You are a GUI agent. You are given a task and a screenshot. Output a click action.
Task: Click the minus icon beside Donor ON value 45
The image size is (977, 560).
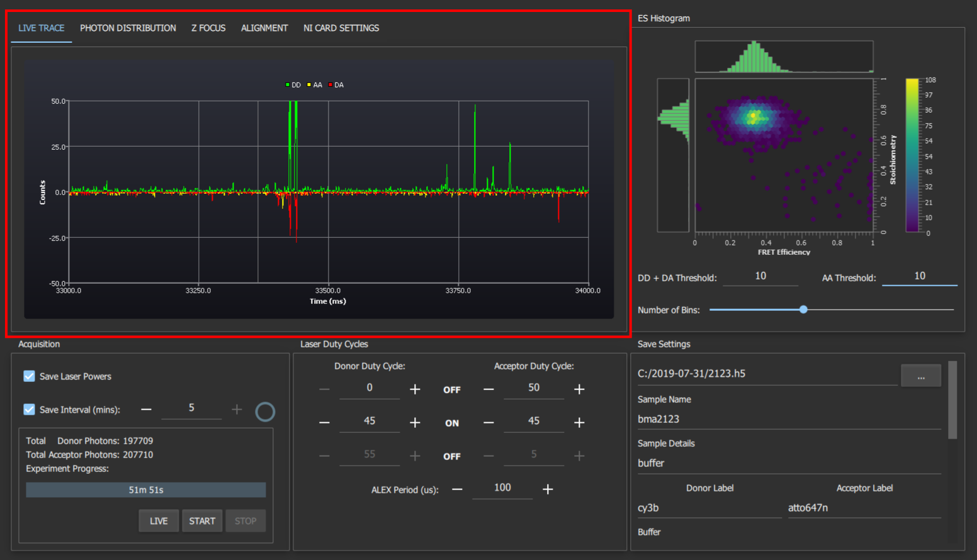coord(324,423)
